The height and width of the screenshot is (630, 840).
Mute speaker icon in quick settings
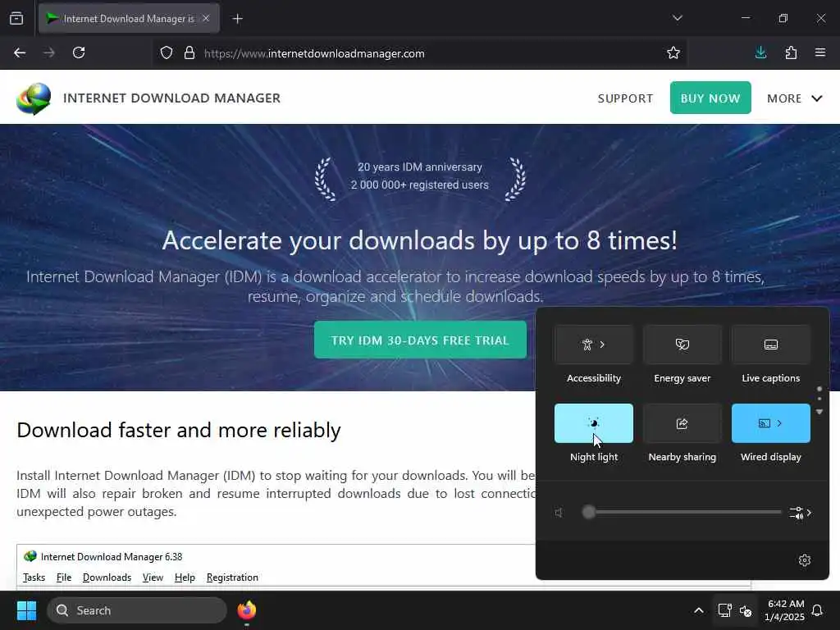click(x=559, y=513)
